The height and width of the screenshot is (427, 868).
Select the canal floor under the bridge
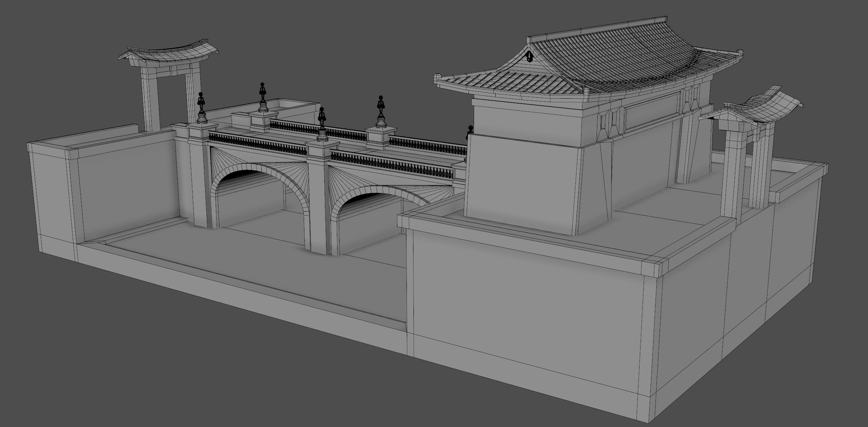coord(253,267)
